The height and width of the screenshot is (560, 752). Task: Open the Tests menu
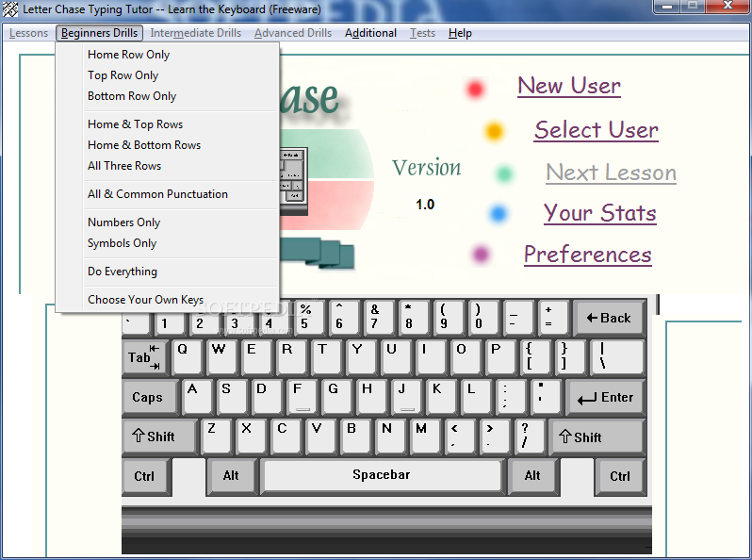pyautogui.click(x=422, y=33)
